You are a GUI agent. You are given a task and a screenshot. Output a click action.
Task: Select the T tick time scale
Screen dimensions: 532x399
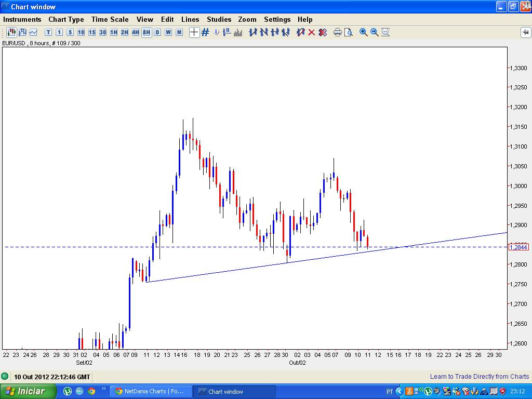point(48,32)
